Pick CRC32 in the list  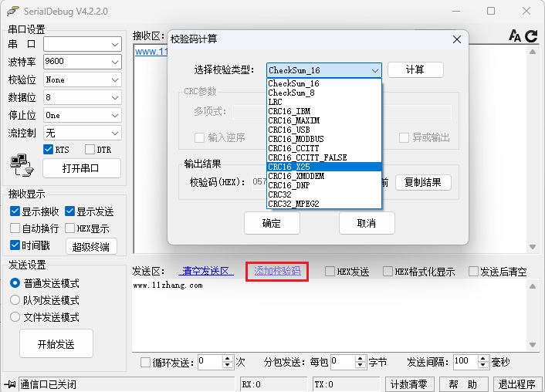324,194
